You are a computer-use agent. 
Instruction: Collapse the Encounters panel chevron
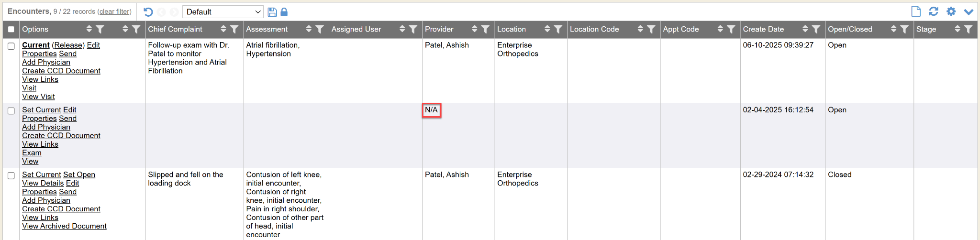[969, 12]
